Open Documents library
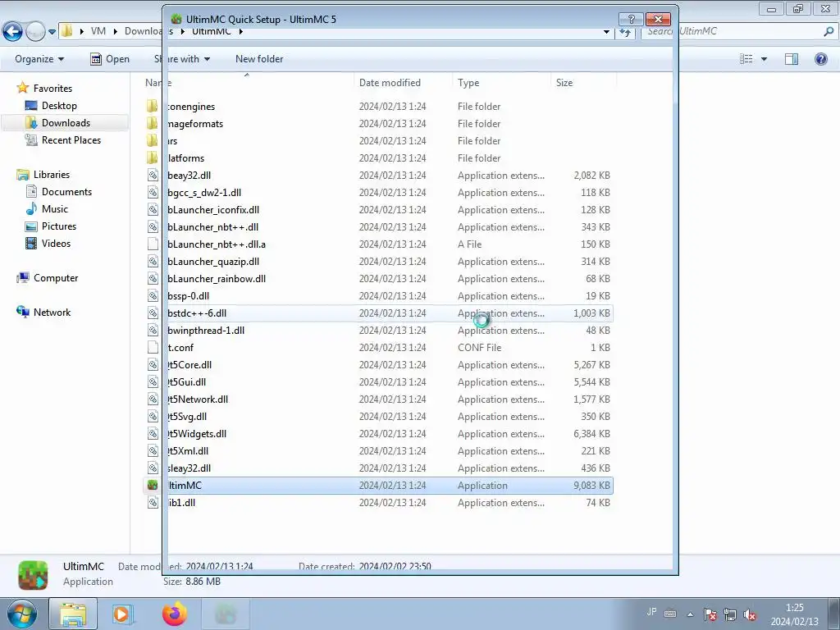The image size is (840, 630). click(66, 192)
